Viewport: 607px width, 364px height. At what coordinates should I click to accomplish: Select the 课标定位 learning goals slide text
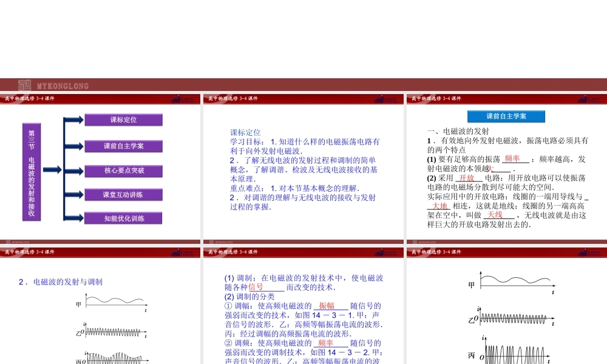click(303, 169)
